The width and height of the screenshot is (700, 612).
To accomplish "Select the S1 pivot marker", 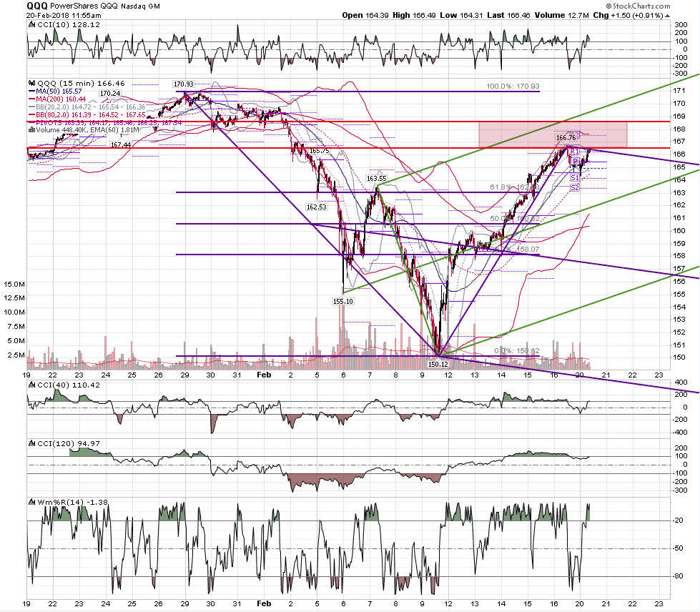I will click(575, 177).
